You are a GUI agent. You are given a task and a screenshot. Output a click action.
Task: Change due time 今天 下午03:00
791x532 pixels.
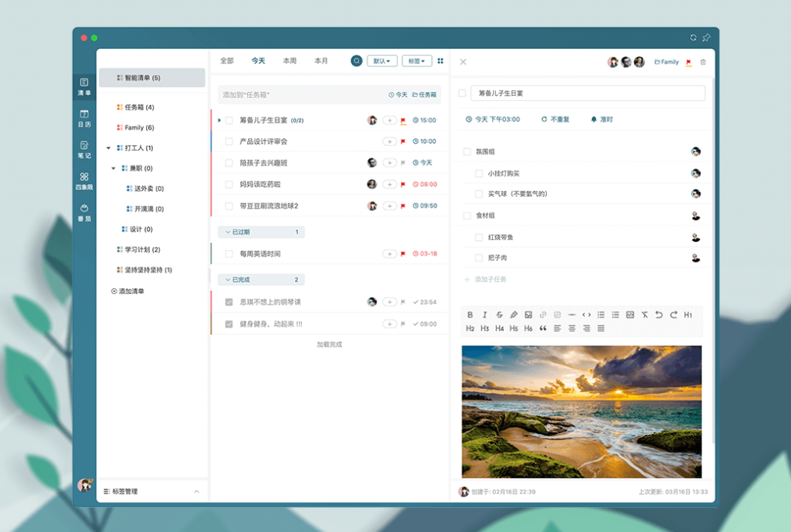(492, 120)
